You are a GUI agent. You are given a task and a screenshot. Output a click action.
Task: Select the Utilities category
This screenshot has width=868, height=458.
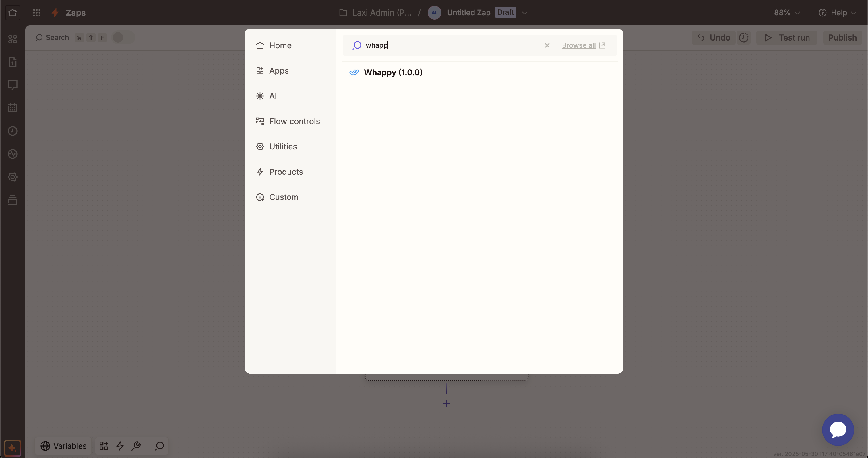(x=283, y=146)
